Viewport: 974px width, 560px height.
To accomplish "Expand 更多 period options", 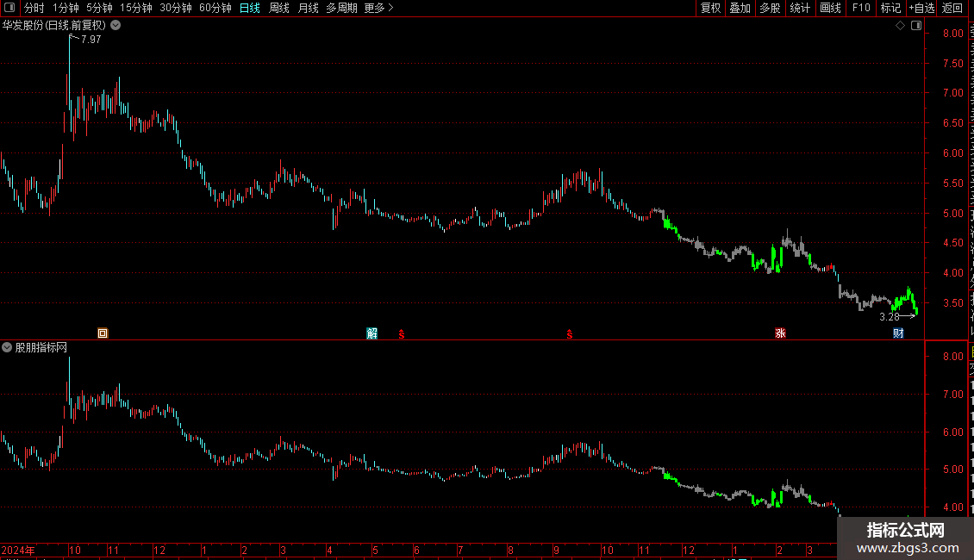I will pyautogui.click(x=378, y=8).
